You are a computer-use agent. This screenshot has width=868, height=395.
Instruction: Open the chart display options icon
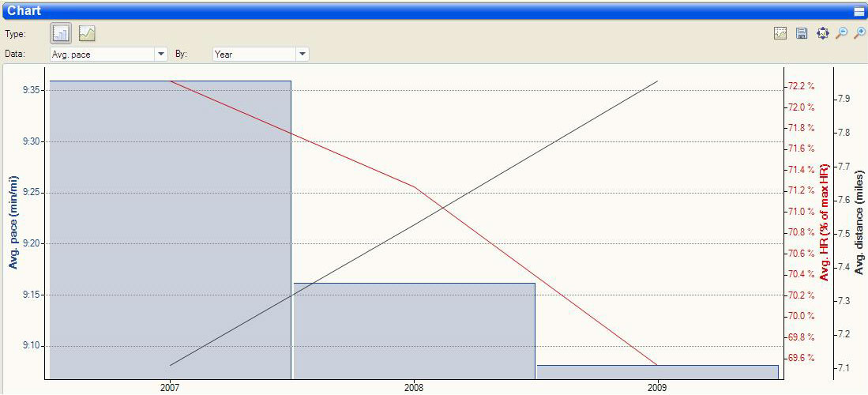click(x=780, y=33)
